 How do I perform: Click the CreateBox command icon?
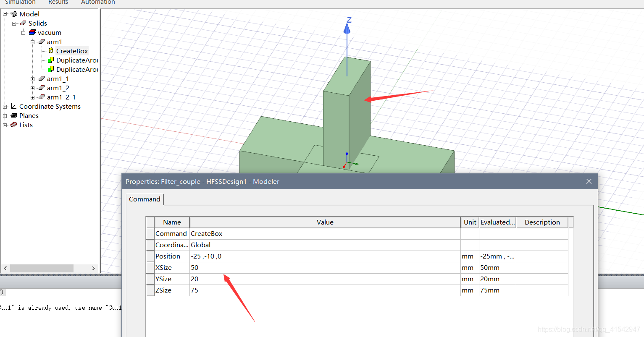point(51,51)
